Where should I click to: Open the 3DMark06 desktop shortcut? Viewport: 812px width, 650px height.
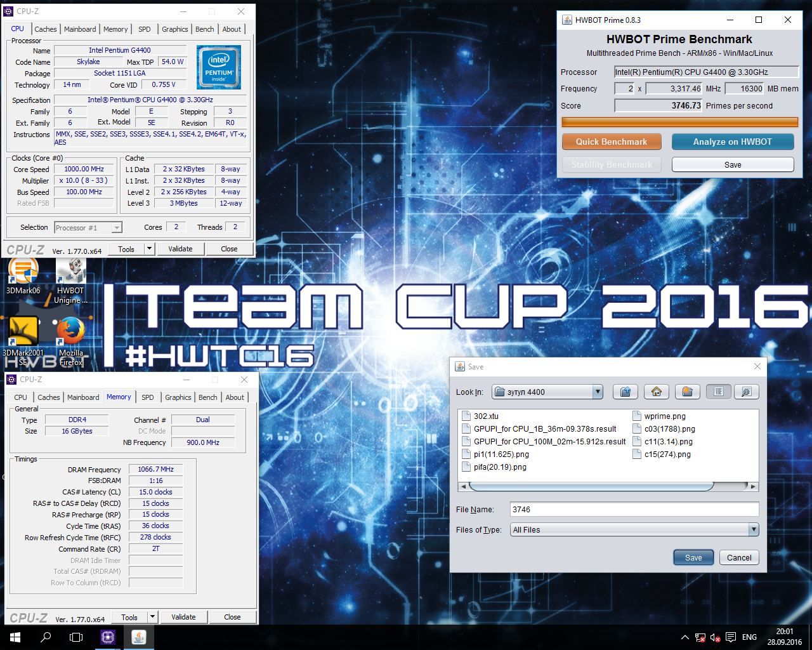pyautogui.click(x=23, y=277)
